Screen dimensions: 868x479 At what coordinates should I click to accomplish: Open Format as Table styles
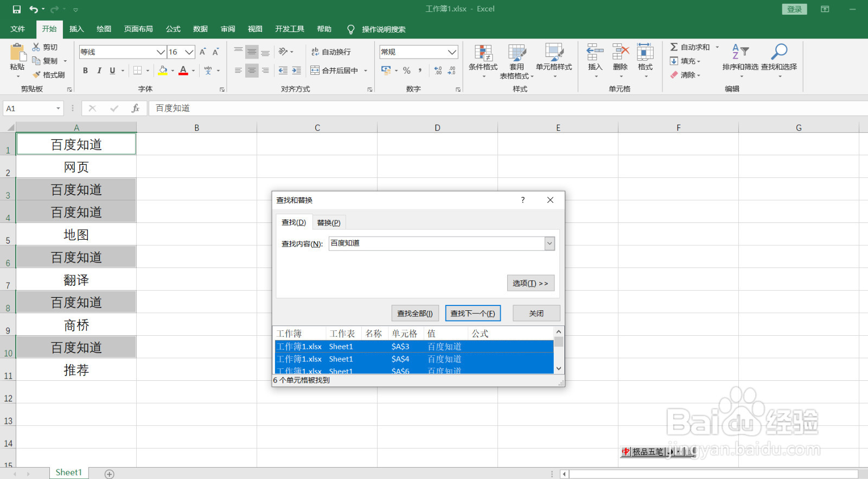tap(516, 61)
